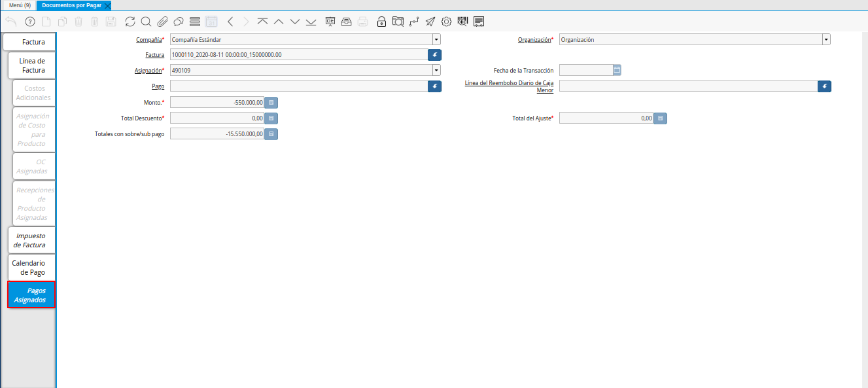
Task: Open the calculator for Totales con sobre/sub pago
Action: coord(271,134)
